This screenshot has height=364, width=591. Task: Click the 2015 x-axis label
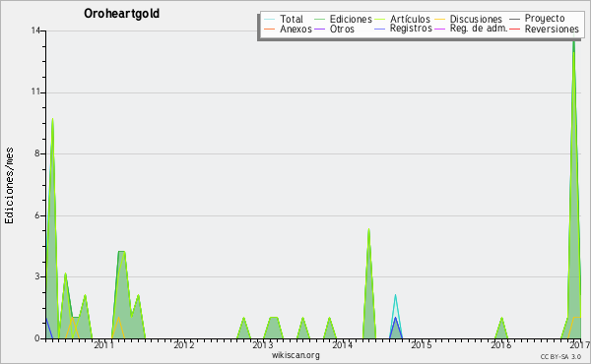click(422, 344)
